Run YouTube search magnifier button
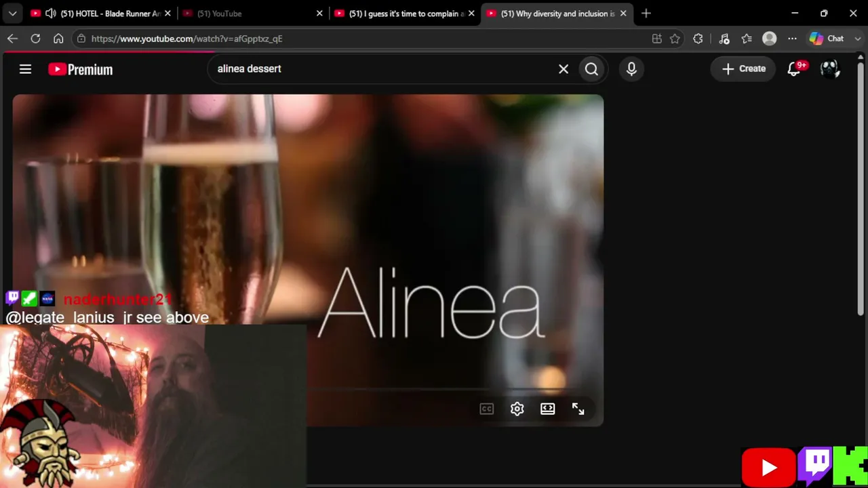This screenshot has height=488, width=868. pyautogui.click(x=591, y=68)
